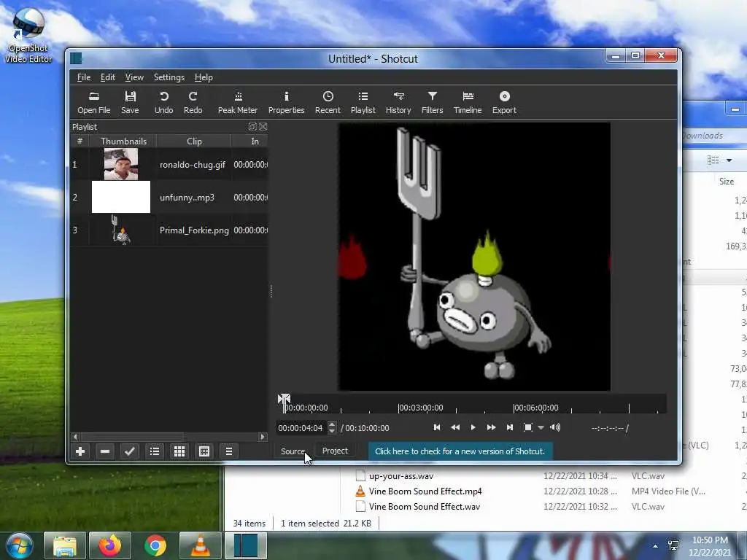Click the timecode spinner arrows
This screenshot has width=747, height=560.
click(332, 427)
